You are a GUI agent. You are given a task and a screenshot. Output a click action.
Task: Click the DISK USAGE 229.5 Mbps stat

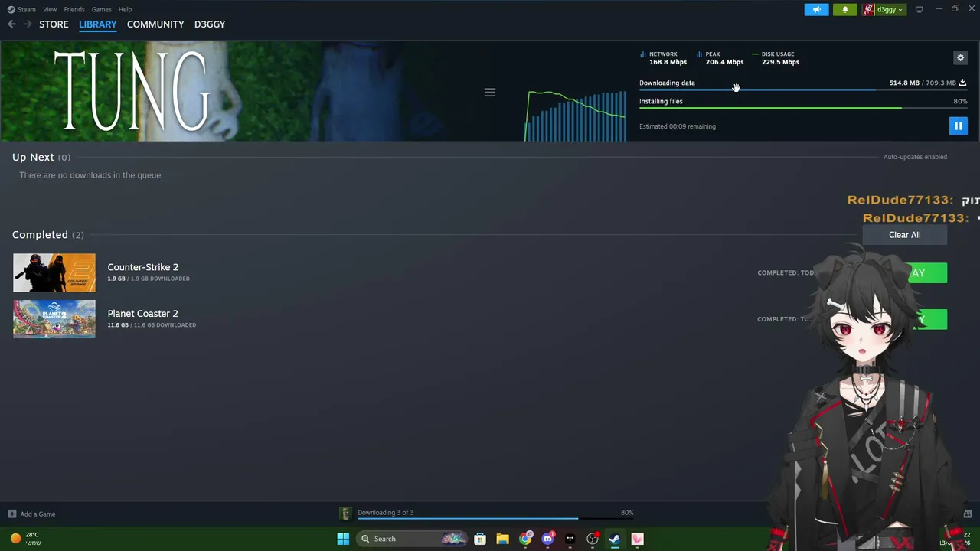[776, 58]
